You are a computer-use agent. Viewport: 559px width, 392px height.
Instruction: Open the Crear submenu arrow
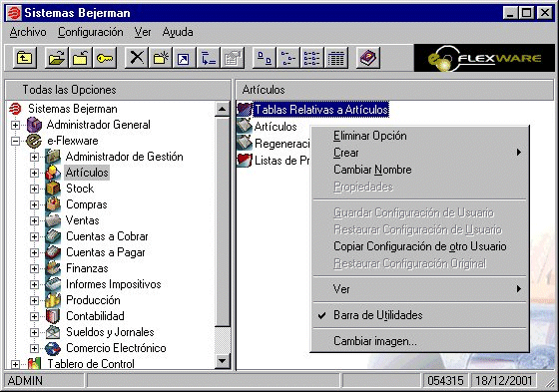519,153
